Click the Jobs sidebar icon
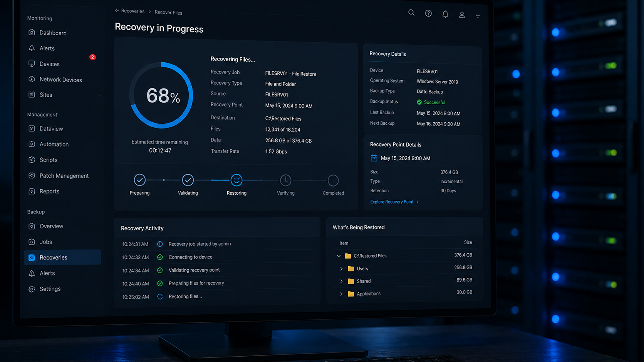 [32, 242]
